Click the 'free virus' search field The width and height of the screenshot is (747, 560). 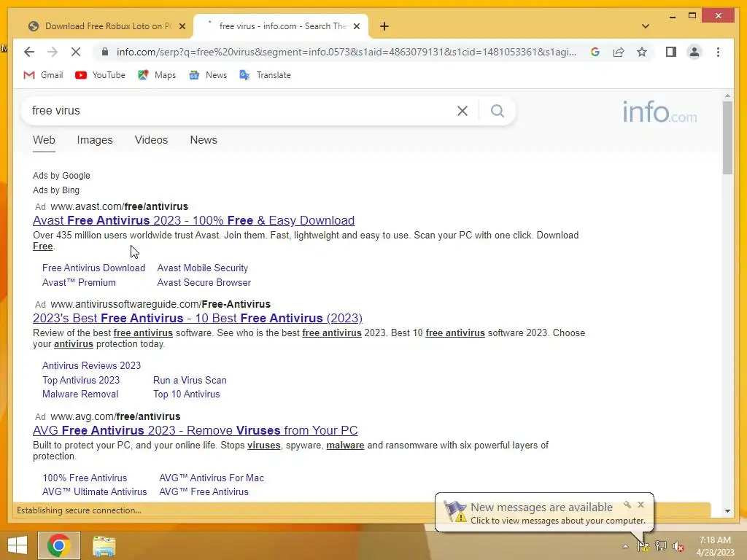(239, 111)
